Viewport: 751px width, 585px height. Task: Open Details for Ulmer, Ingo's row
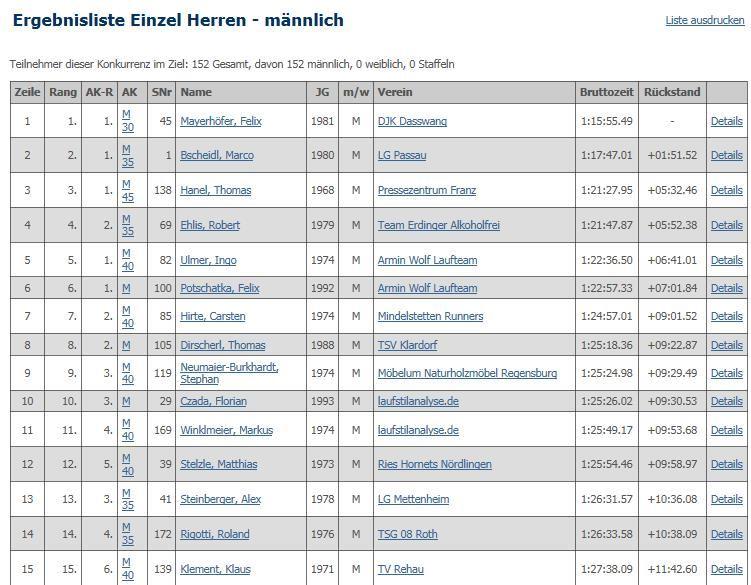[x=726, y=260]
